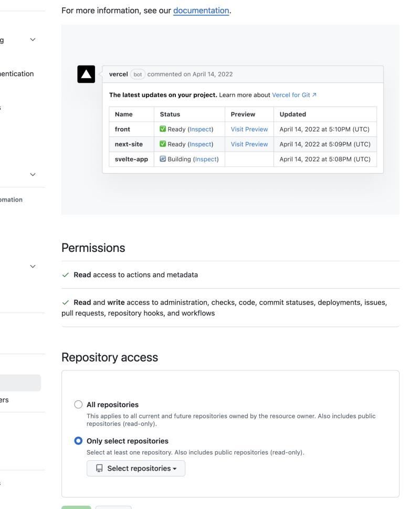Click the bot badge label
This screenshot has height=509, width=420.
click(138, 75)
